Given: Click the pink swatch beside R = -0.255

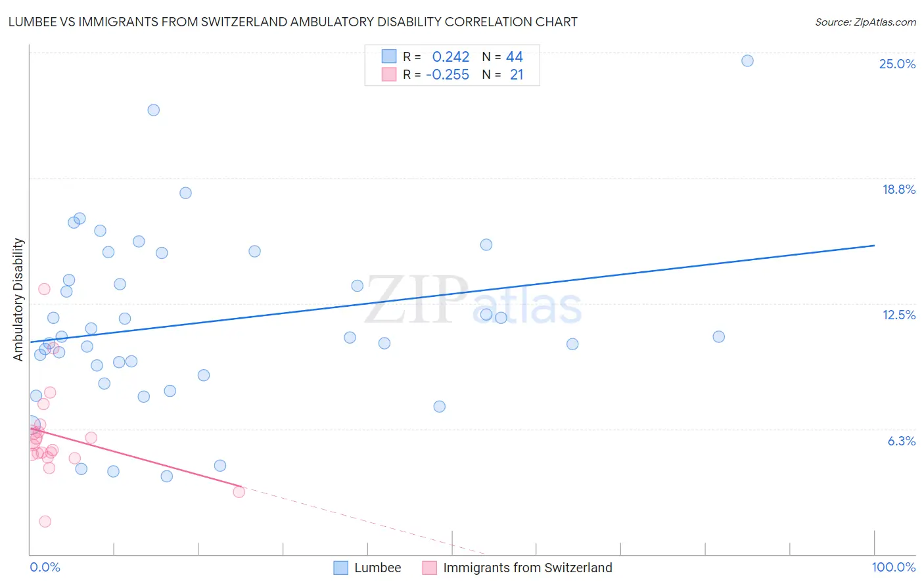Looking at the screenshot, I should coord(389,74).
